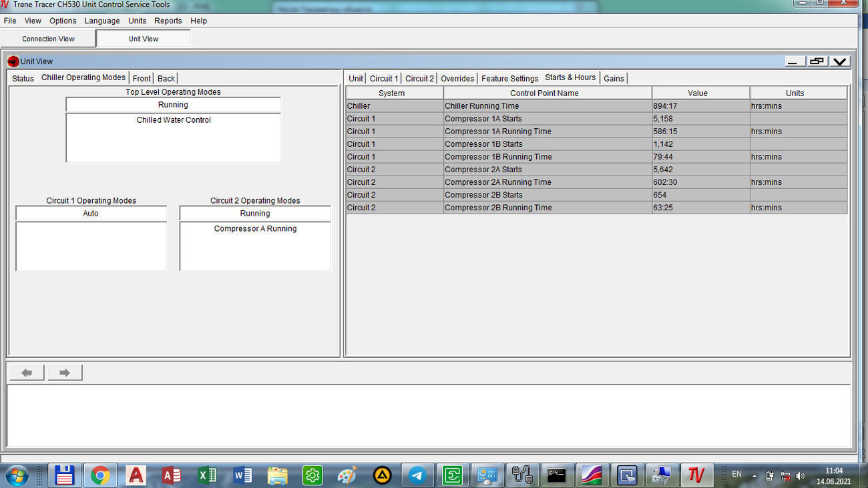Show hidden system tray icons
The image size is (868, 488).
pyautogui.click(x=754, y=476)
